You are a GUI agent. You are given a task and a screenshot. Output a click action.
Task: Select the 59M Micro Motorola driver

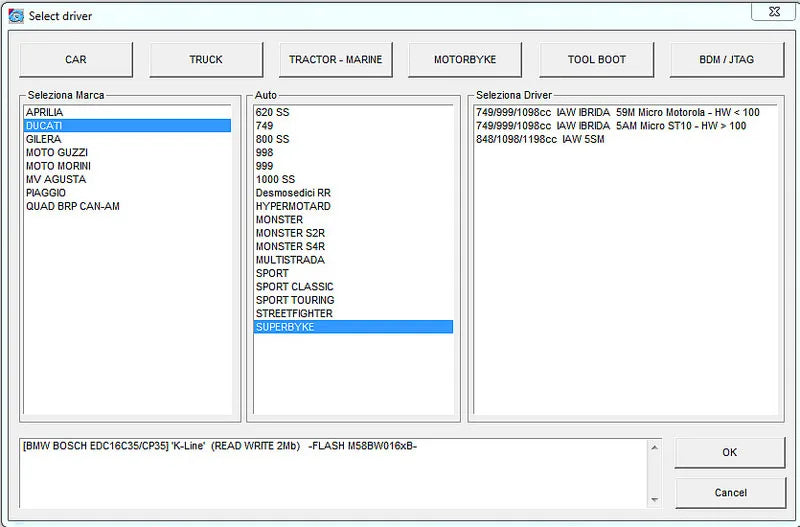[x=617, y=112]
